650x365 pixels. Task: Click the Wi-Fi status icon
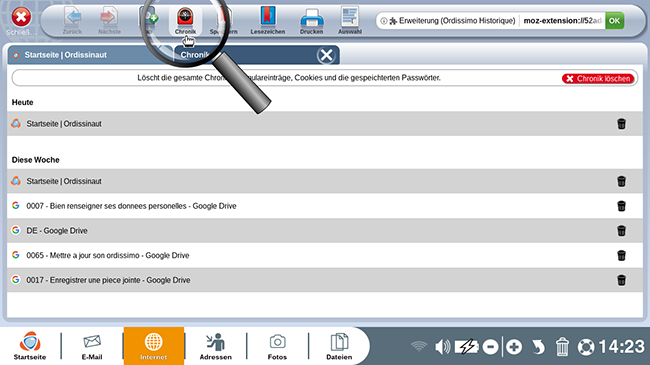419,346
